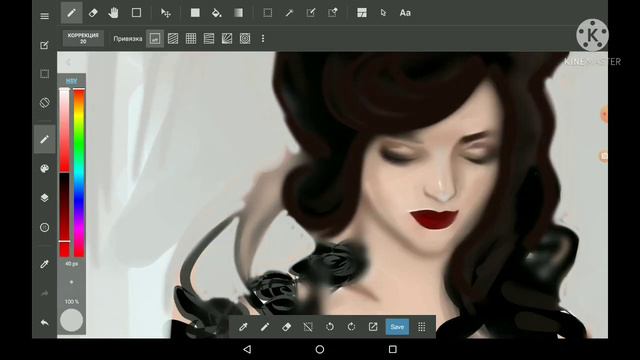640x360 pixels.
Task: Pick eyedropper in bottom shortcut bar
Action: 243,327
